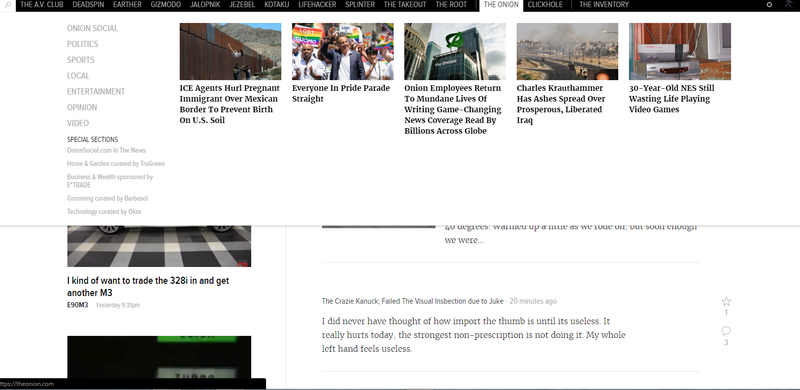
Task: Open Onion Employees Return To Mundane Lives headline
Action: pyautogui.click(x=453, y=110)
